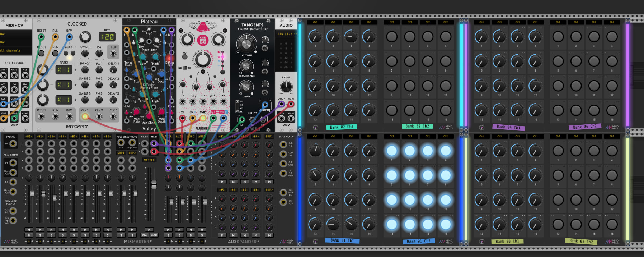Mute the AUXA return channel
Image resolution: width=644 pixels, height=257 pixels.
(168, 230)
